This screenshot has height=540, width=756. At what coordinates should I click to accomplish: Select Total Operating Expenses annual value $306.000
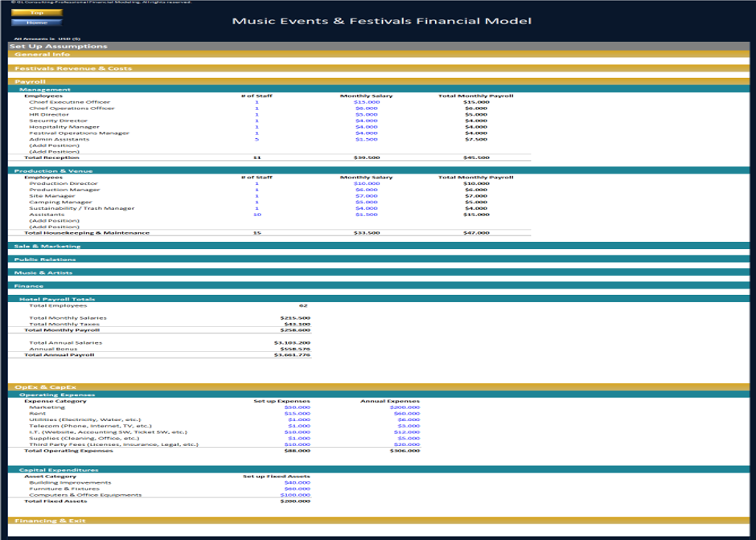pyautogui.click(x=405, y=451)
